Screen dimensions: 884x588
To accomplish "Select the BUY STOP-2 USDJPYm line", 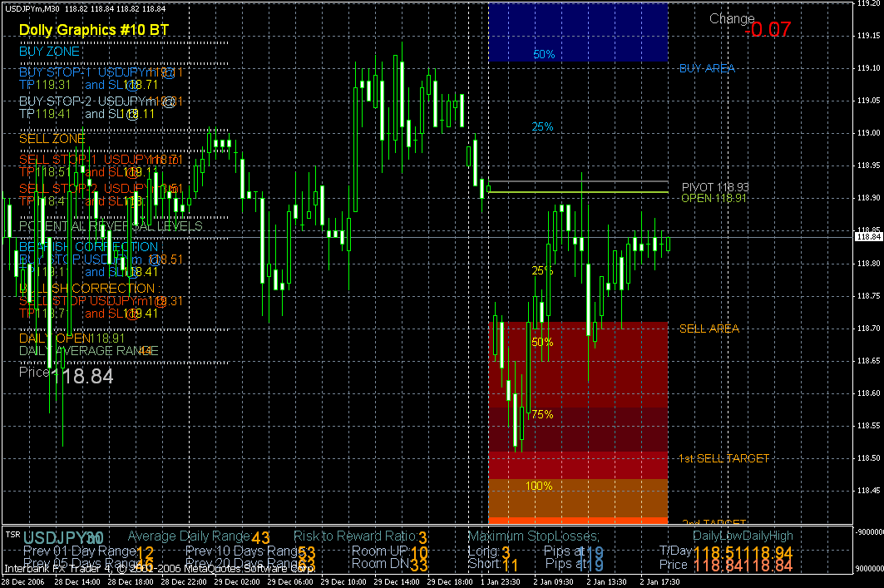I will point(101,101).
